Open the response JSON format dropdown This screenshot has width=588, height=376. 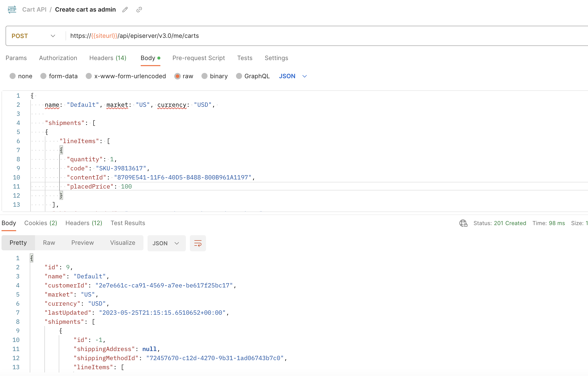pos(166,243)
